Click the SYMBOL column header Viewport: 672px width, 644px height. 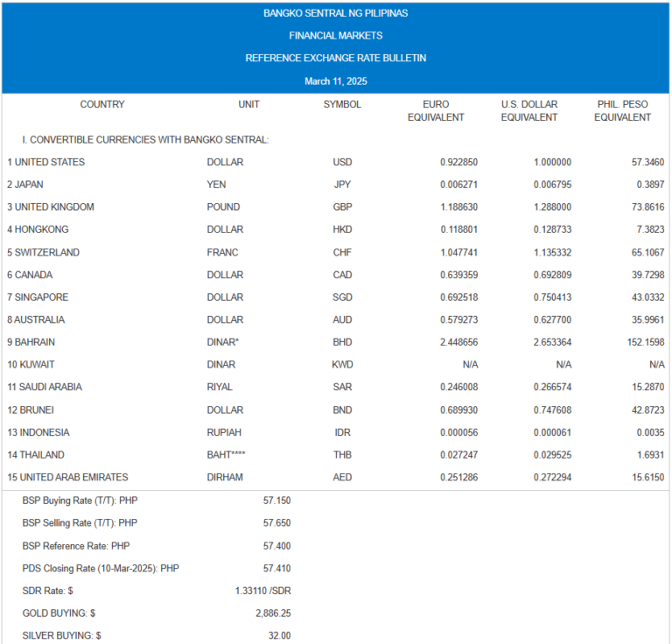(342, 105)
